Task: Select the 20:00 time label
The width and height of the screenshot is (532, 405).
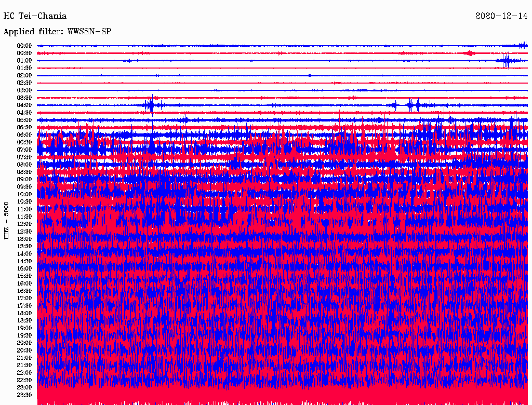Action: (24, 343)
